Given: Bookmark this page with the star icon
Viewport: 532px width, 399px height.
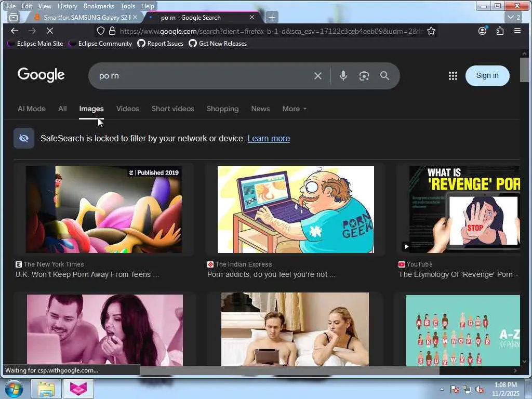Looking at the screenshot, I should point(431,31).
